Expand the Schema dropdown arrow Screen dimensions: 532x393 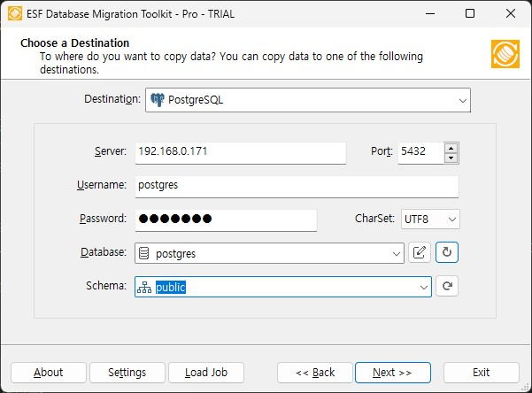point(423,288)
